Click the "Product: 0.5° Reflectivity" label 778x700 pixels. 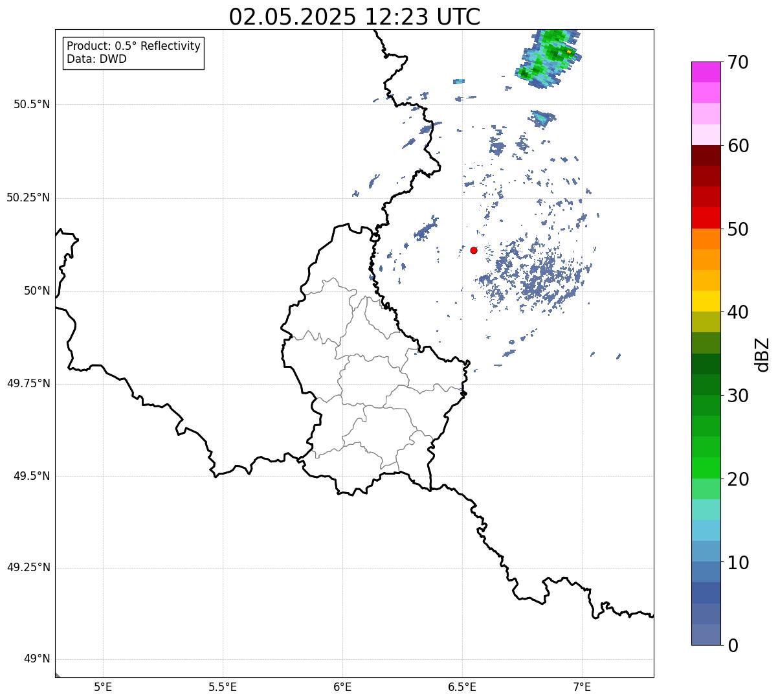133,47
